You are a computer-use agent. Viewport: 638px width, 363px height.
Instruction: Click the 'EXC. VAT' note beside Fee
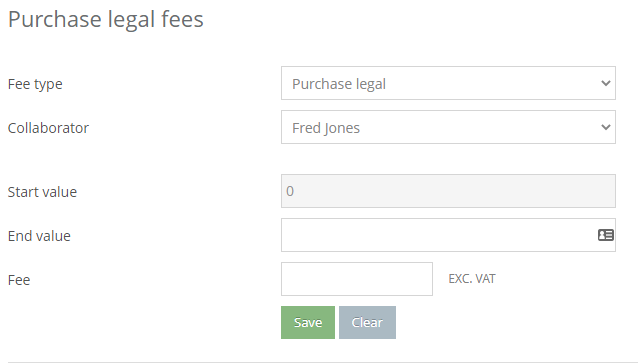tap(472, 279)
